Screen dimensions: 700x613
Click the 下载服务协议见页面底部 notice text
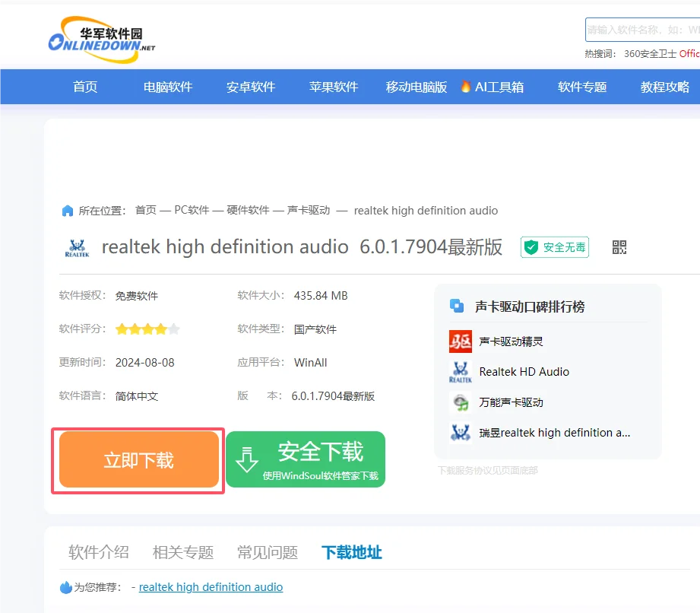487,471
